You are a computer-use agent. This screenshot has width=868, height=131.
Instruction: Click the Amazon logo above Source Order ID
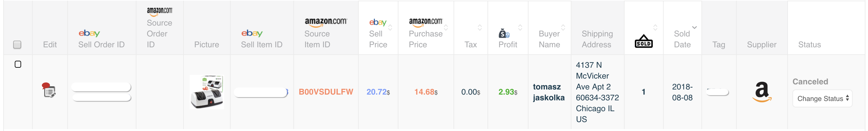coord(160,12)
